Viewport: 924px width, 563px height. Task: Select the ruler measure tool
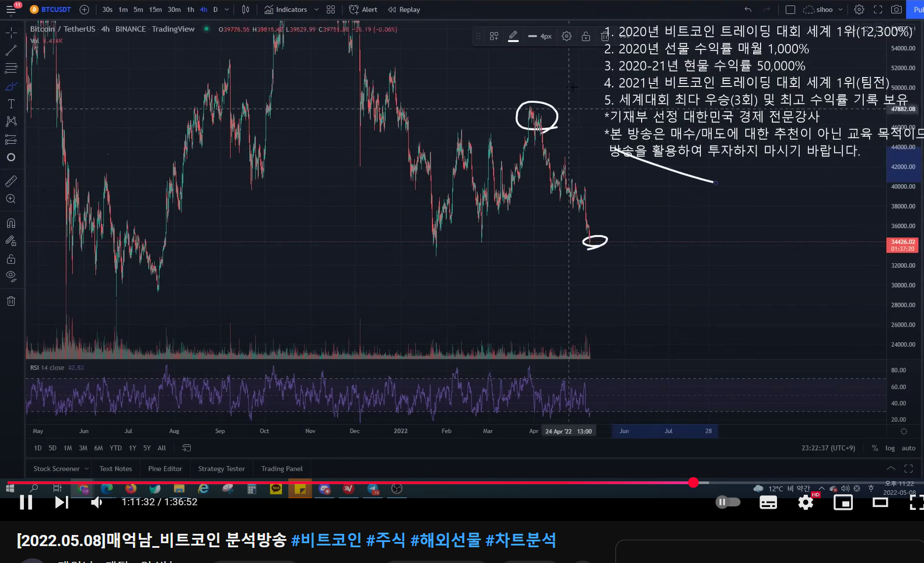coord(11,181)
